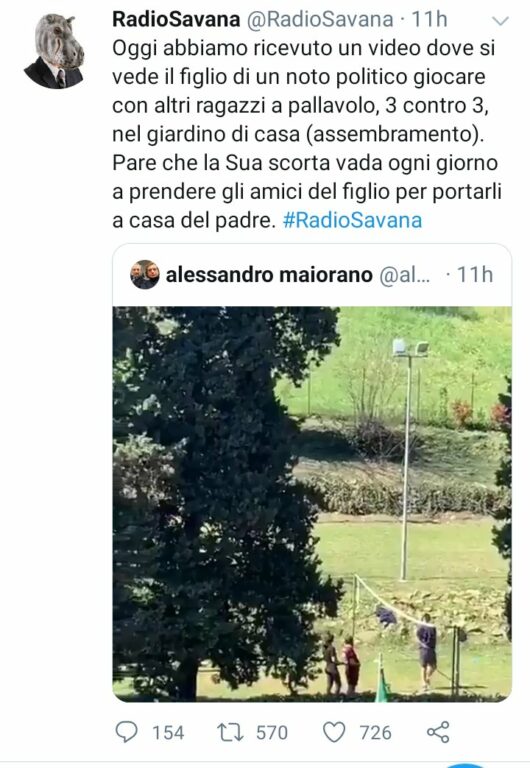Open the 11h timestamp of main tweet
Screen dimensions: 530x768
point(430,20)
